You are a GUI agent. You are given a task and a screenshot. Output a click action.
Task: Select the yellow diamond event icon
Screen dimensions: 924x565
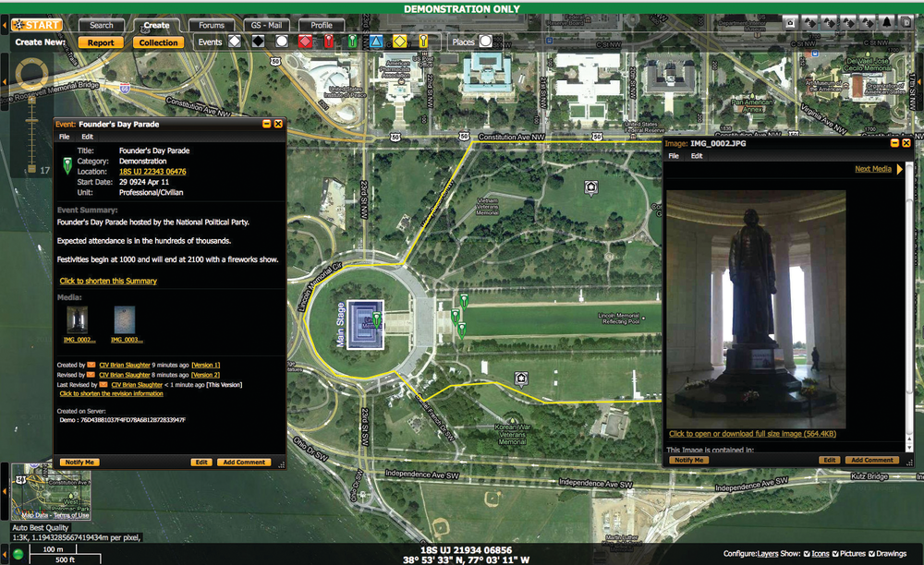(x=398, y=41)
